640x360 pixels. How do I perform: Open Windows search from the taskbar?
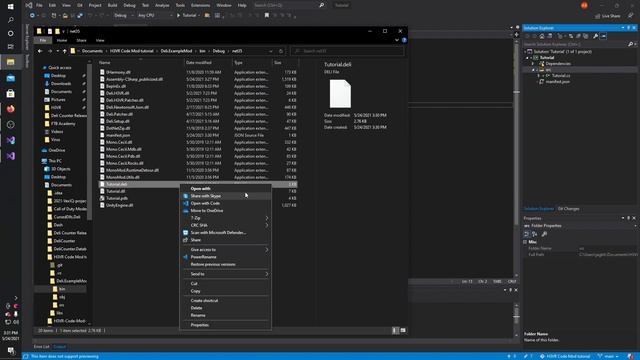pos(11,20)
